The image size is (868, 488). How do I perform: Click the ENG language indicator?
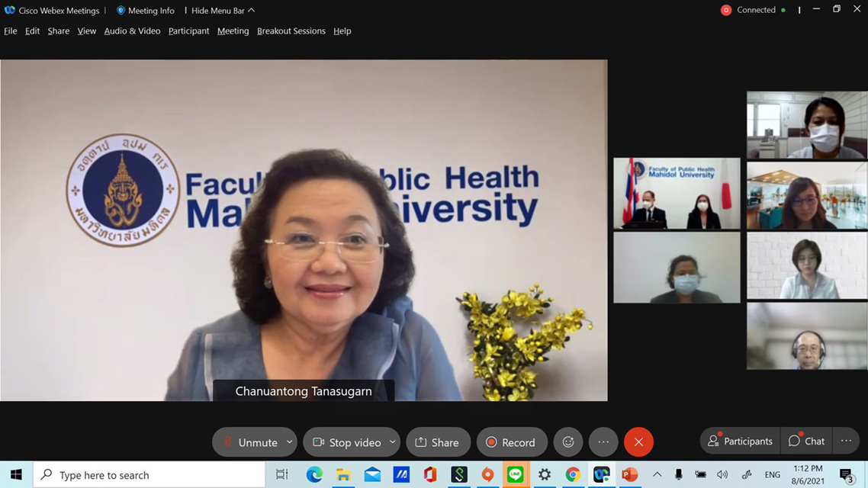(772, 475)
